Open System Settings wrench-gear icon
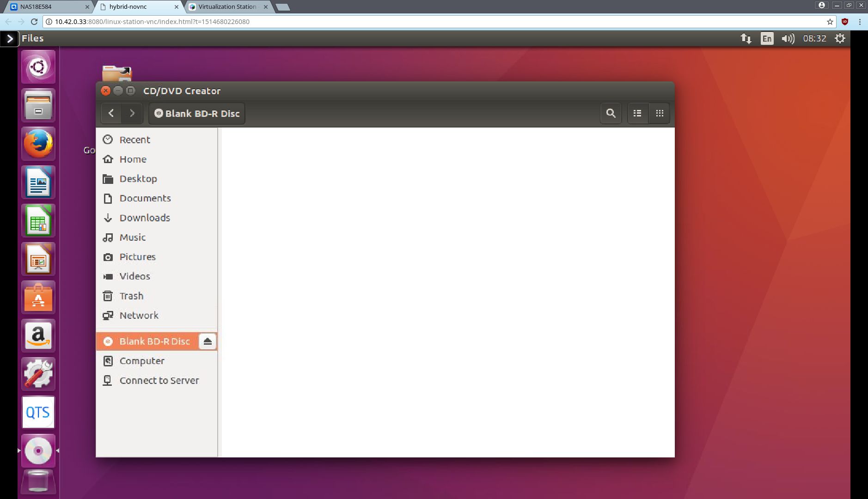Viewport: 868px width, 499px height. click(38, 374)
